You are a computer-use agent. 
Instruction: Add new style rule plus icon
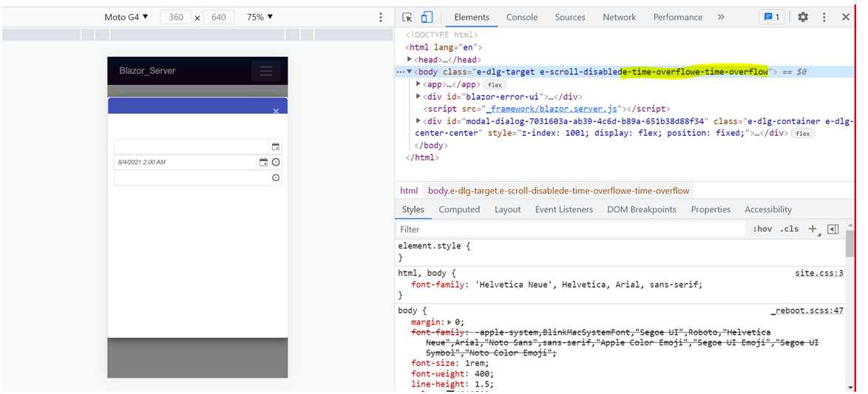(813, 229)
